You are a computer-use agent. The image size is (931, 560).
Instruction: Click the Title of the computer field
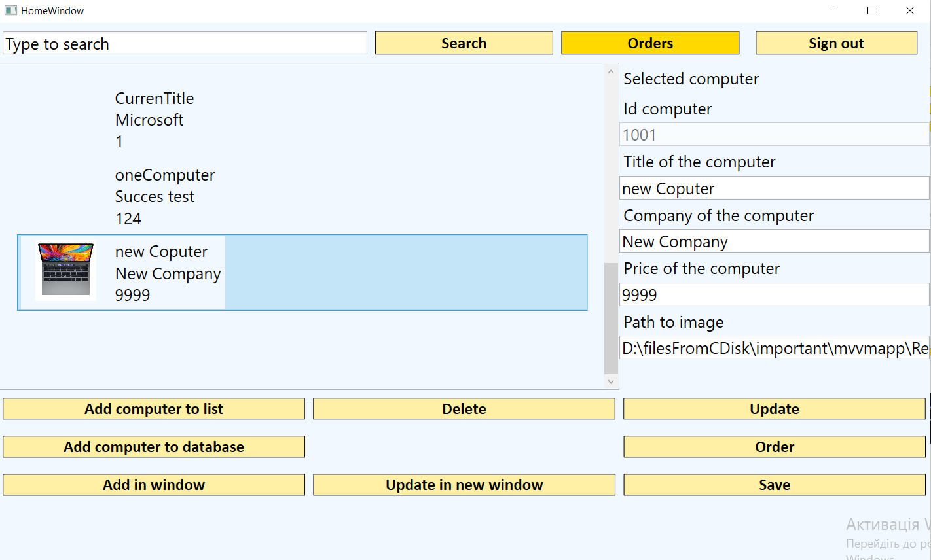pyautogui.click(x=774, y=188)
